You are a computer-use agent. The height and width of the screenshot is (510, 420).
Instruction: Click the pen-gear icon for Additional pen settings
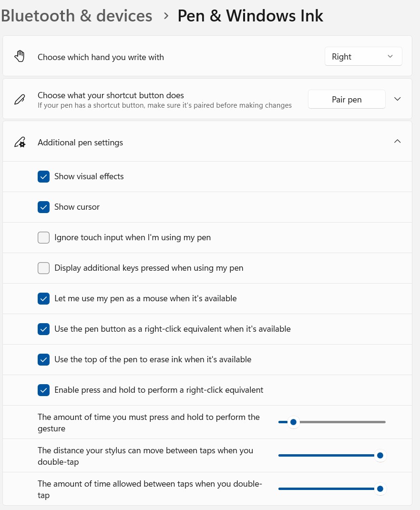click(x=20, y=143)
